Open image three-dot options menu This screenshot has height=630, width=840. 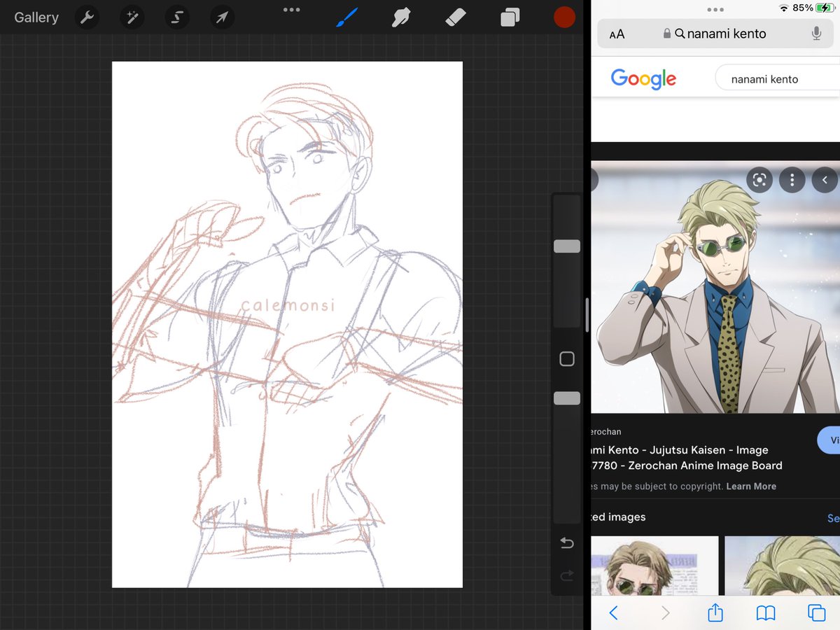(792, 180)
